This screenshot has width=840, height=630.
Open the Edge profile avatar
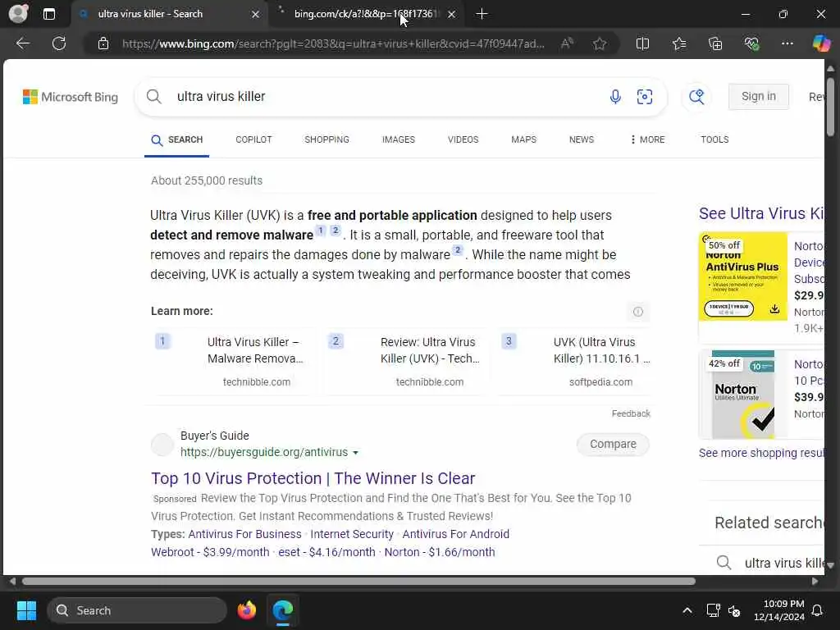[x=18, y=13]
